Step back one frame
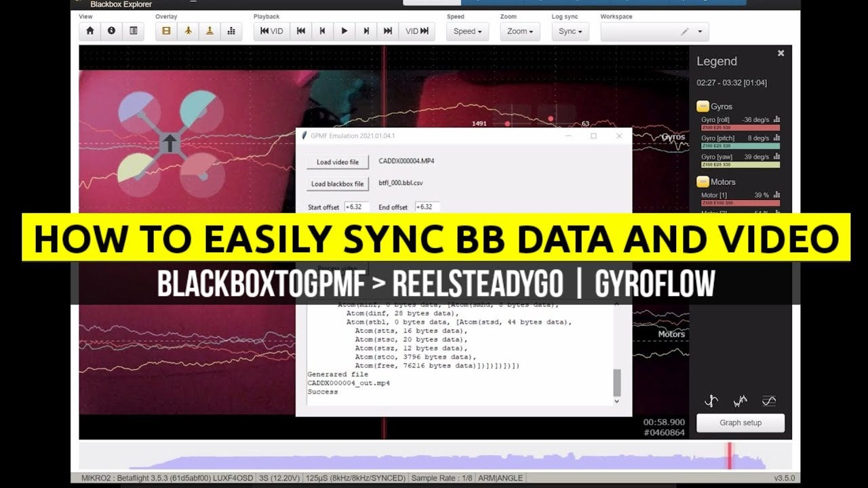The image size is (868, 488). (x=322, y=31)
